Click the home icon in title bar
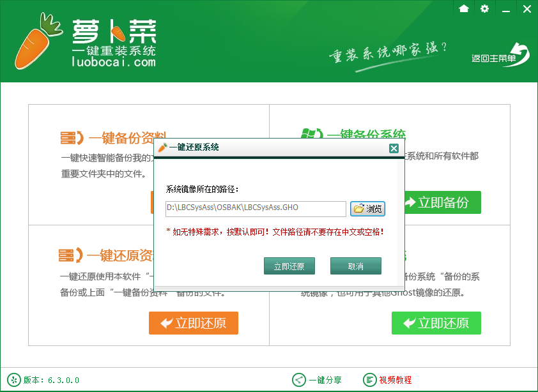 [463, 8]
